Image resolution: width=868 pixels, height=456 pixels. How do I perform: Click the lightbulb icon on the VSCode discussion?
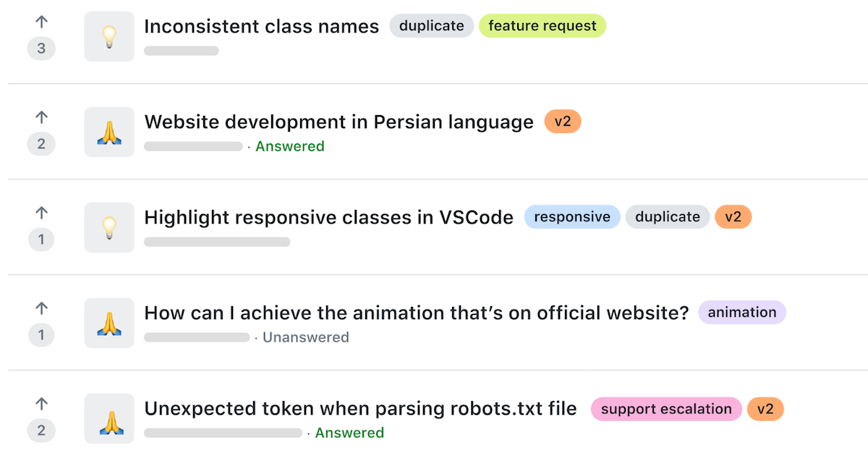coord(109,227)
